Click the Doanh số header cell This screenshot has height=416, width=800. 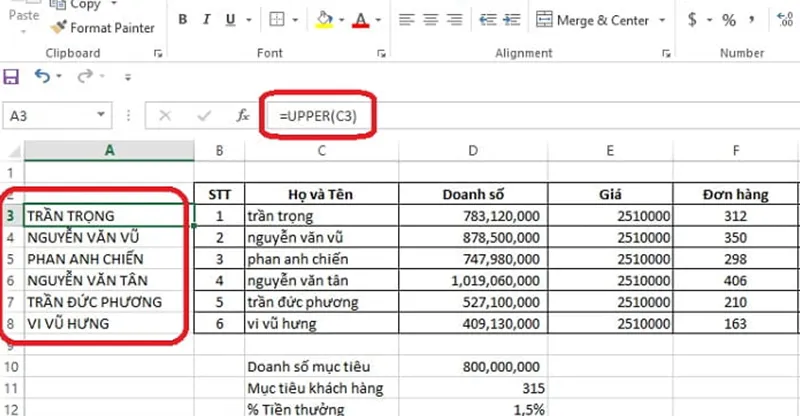[x=473, y=194]
